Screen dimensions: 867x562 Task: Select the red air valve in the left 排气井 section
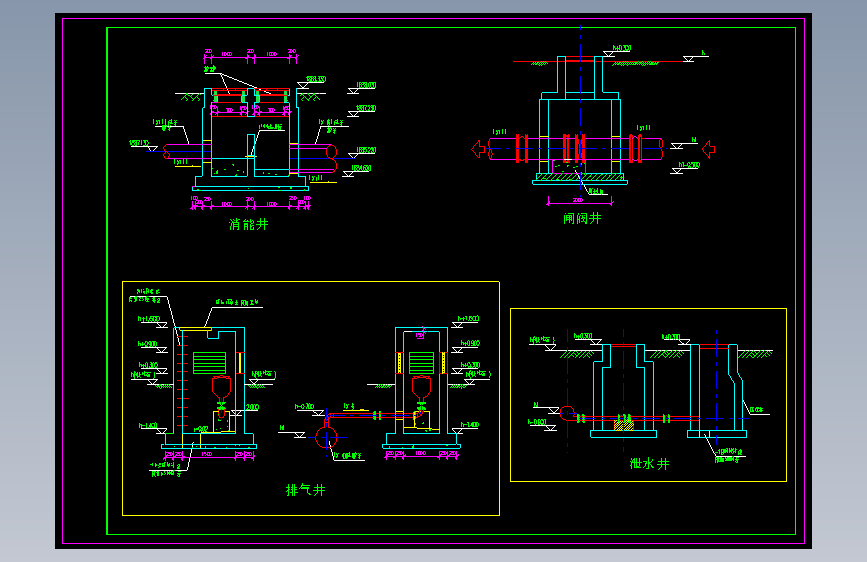[221, 388]
